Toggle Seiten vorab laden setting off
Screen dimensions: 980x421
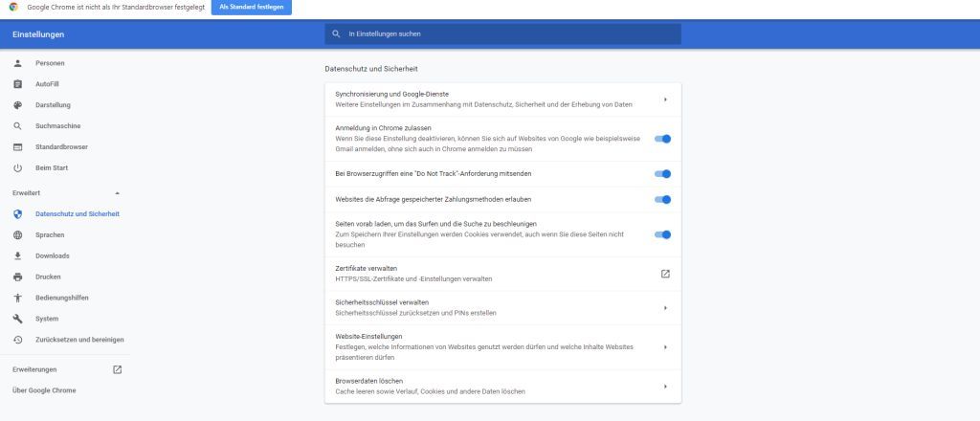pyautogui.click(x=662, y=234)
